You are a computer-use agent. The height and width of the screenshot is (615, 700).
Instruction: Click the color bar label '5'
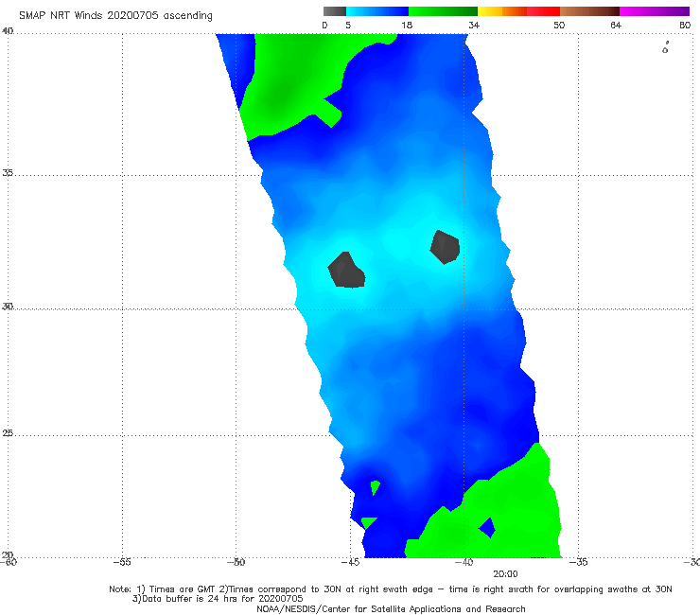[x=348, y=25]
